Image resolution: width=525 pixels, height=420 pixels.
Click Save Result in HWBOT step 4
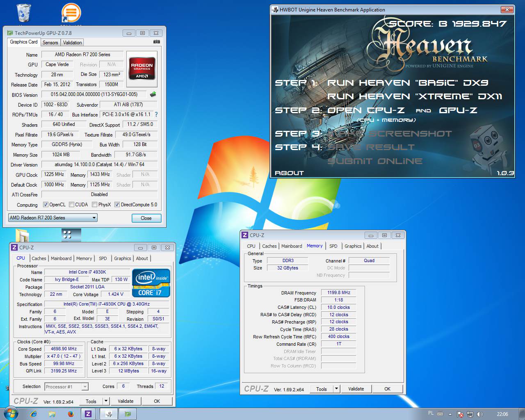tap(371, 147)
